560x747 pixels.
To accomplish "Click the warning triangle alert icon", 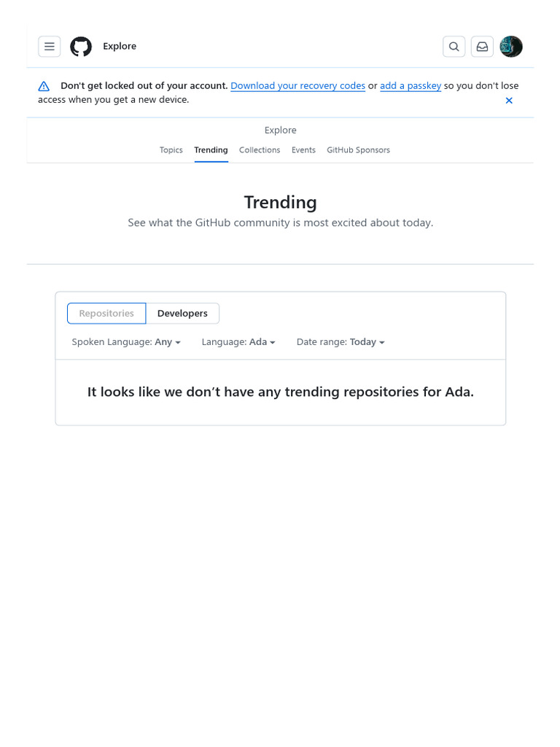I will tap(44, 86).
